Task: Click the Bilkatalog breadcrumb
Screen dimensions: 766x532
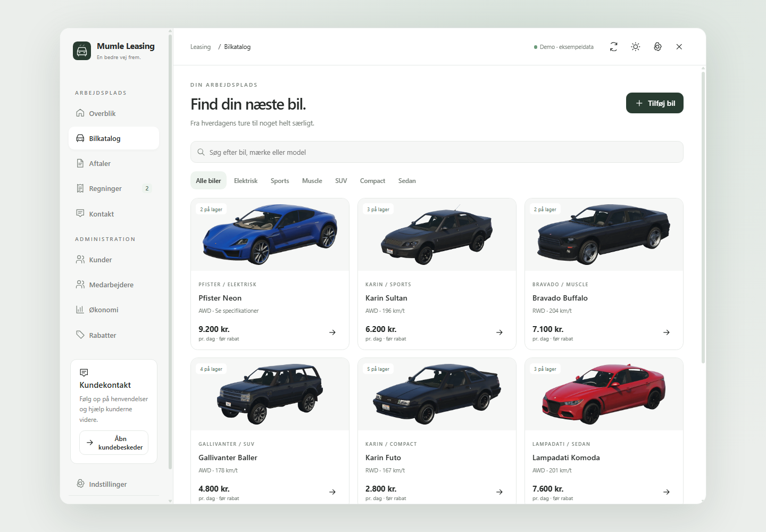Action: (237, 47)
